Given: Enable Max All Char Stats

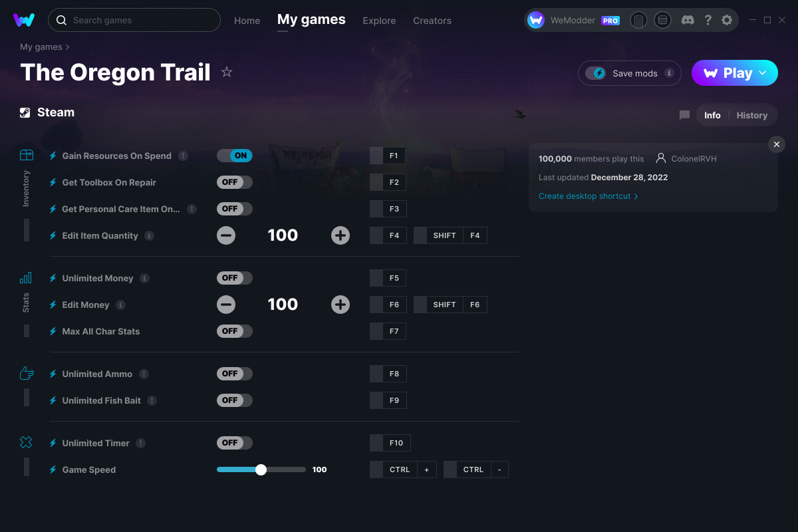Looking at the screenshot, I should [x=235, y=331].
